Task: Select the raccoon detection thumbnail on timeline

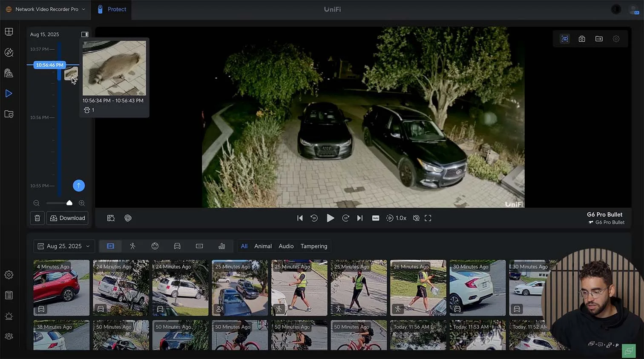Action: (x=71, y=73)
